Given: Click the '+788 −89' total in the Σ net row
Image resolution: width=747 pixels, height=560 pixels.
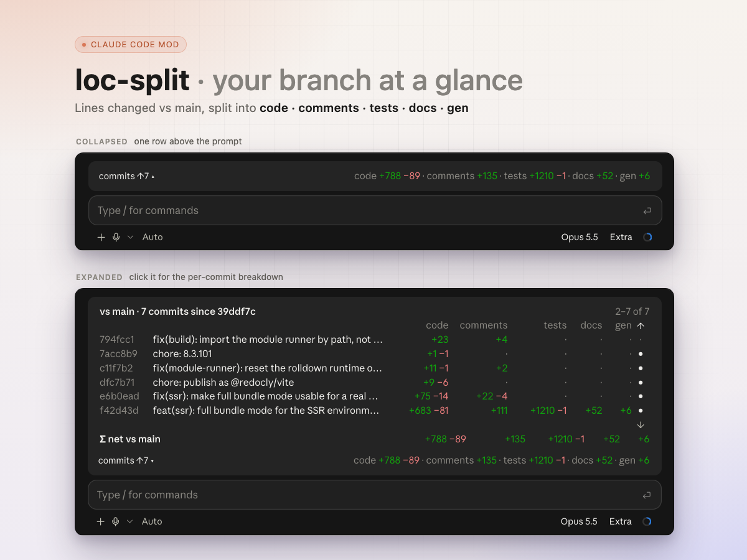Looking at the screenshot, I should [446, 439].
